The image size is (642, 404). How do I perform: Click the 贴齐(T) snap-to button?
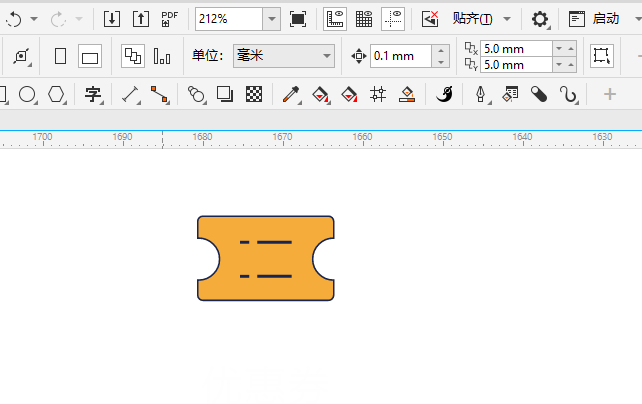[x=472, y=19]
